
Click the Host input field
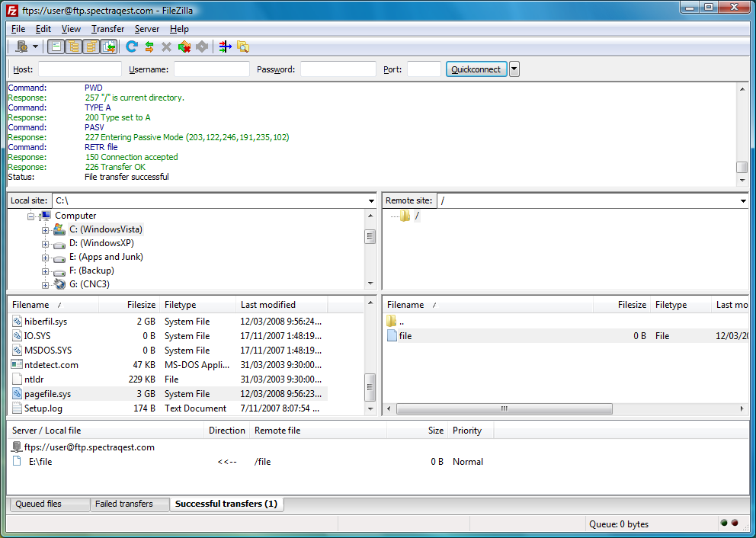pyautogui.click(x=79, y=69)
